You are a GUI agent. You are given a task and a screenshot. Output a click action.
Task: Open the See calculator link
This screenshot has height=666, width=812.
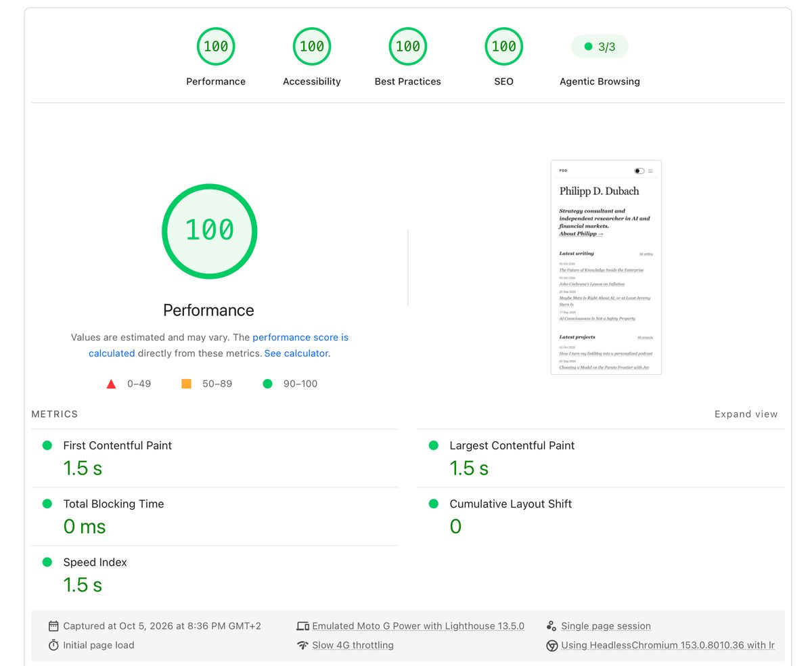(x=296, y=353)
